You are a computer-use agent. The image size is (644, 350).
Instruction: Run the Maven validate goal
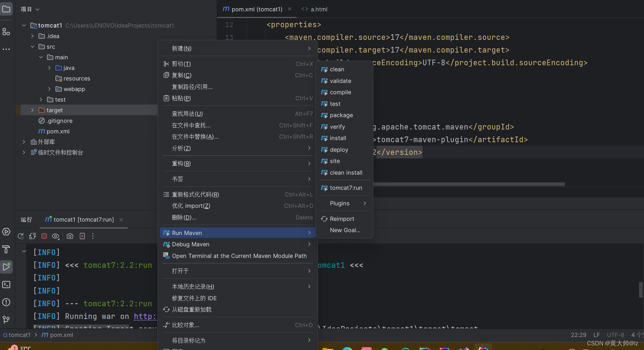point(344,81)
